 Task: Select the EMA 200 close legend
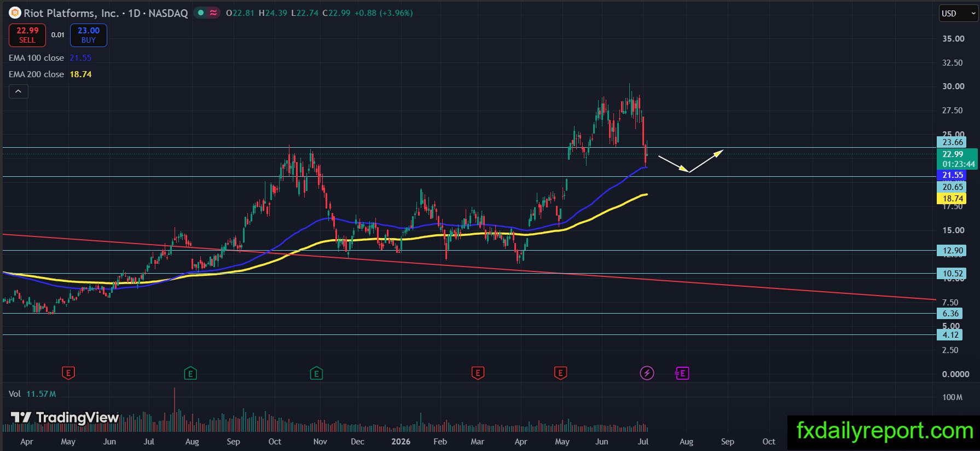50,74
